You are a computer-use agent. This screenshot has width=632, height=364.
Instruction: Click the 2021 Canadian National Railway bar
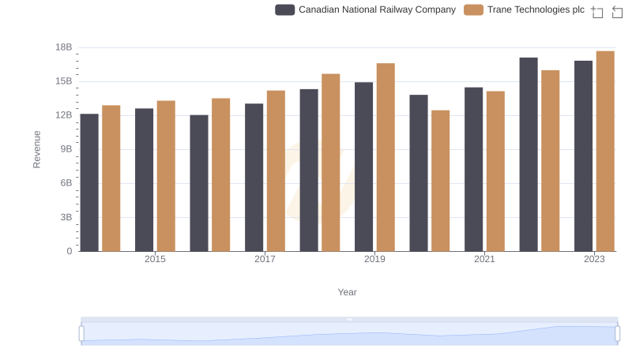pos(473,169)
